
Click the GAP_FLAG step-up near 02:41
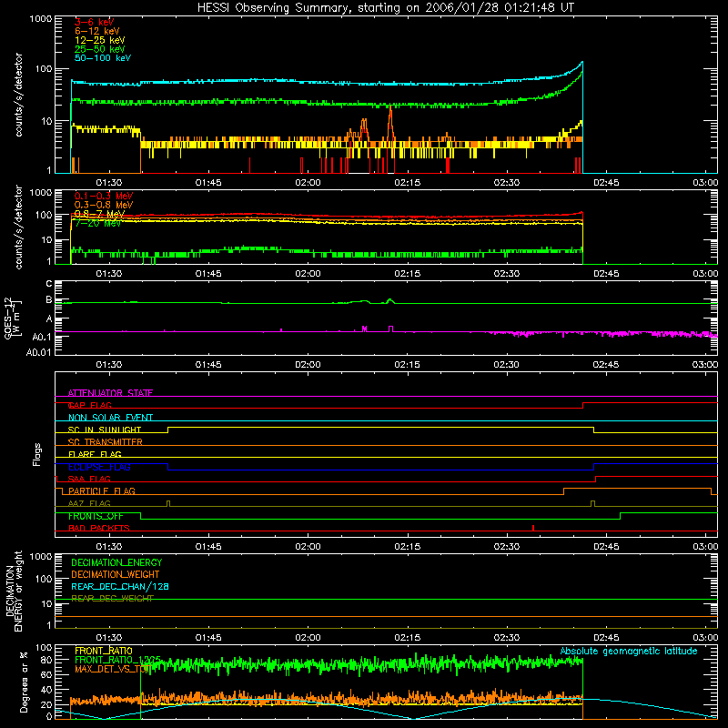[x=582, y=405]
